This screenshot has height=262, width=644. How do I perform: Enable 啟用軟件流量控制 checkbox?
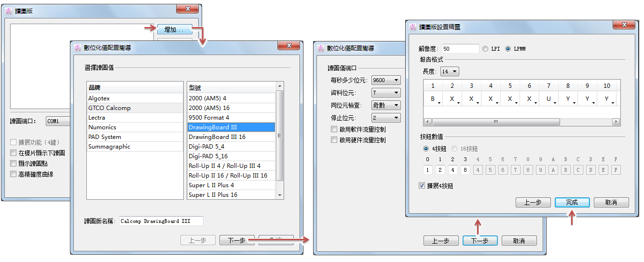(x=334, y=129)
